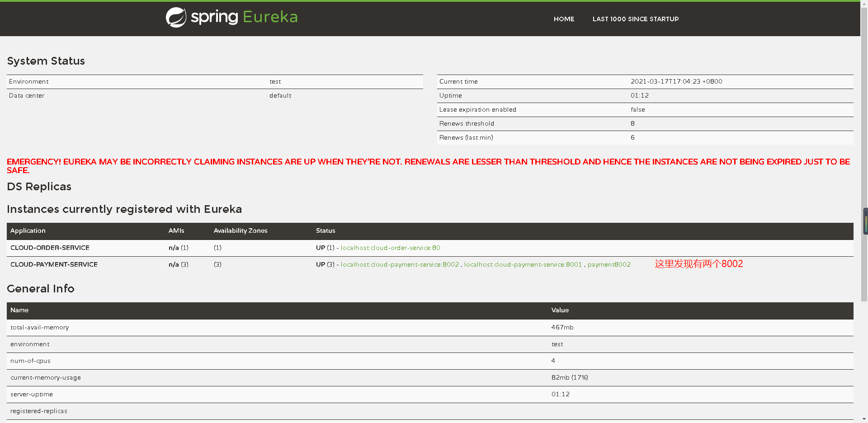
Task: Click the Spring Eureka logo
Action: (x=231, y=17)
